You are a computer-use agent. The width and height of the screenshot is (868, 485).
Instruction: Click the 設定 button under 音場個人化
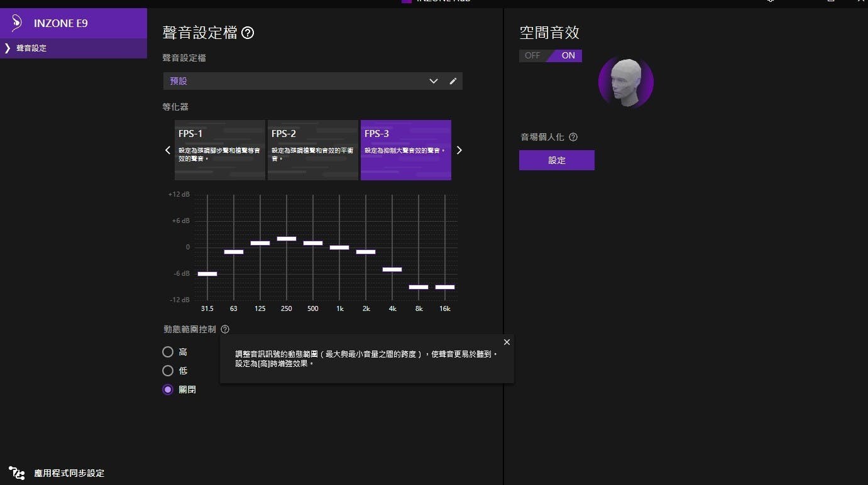[556, 160]
